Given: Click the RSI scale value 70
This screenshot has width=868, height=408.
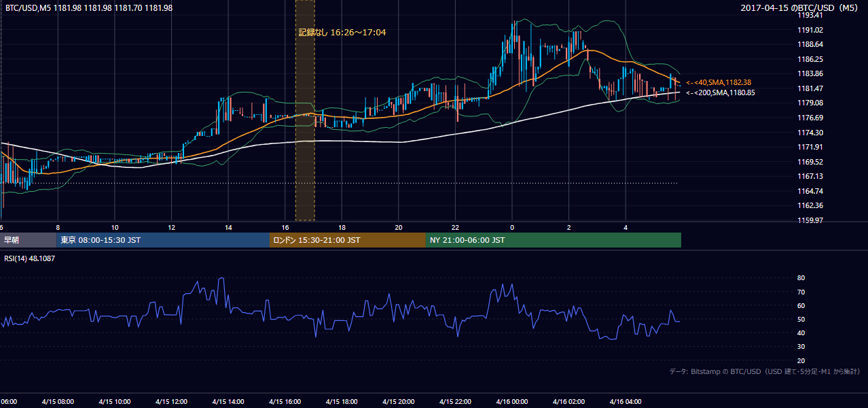Looking at the screenshot, I should coord(801,292).
